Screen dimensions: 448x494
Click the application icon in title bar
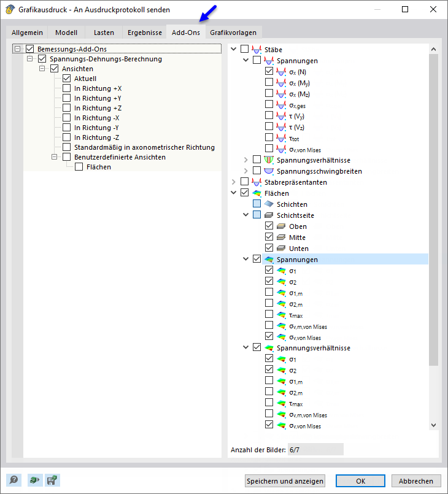tap(10, 9)
